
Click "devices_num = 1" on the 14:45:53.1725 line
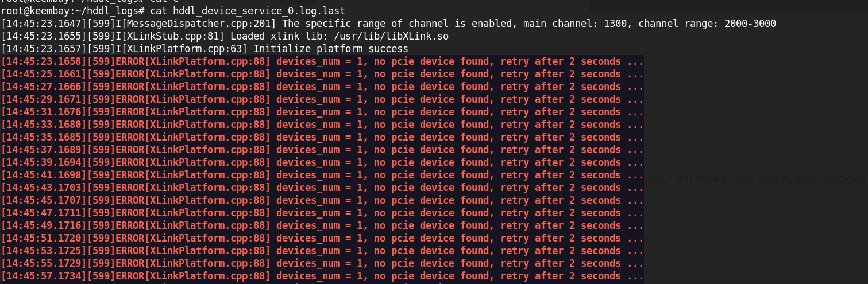coord(319,251)
